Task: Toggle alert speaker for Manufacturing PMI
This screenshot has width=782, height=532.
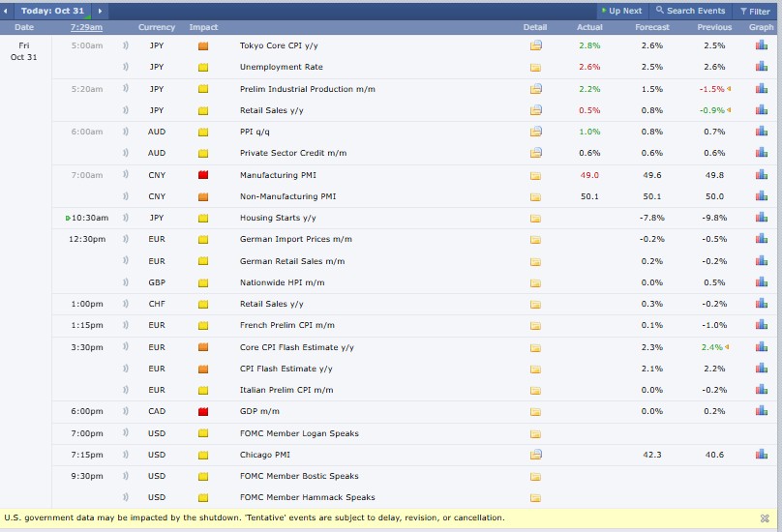Action: (126, 175)
